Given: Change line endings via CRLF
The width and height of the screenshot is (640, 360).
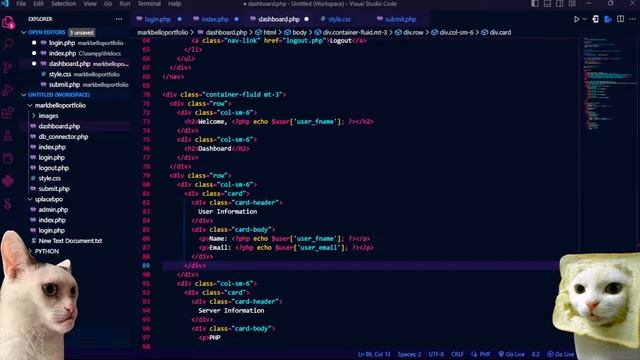Looking at the screenshot, I should pos(457,354).
